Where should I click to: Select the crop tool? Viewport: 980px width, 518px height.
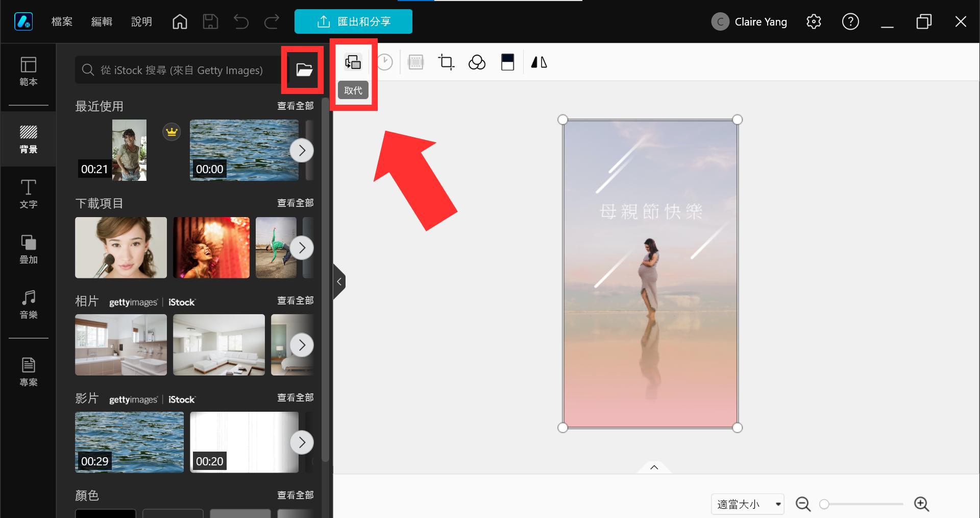click(x=446, y=62)
